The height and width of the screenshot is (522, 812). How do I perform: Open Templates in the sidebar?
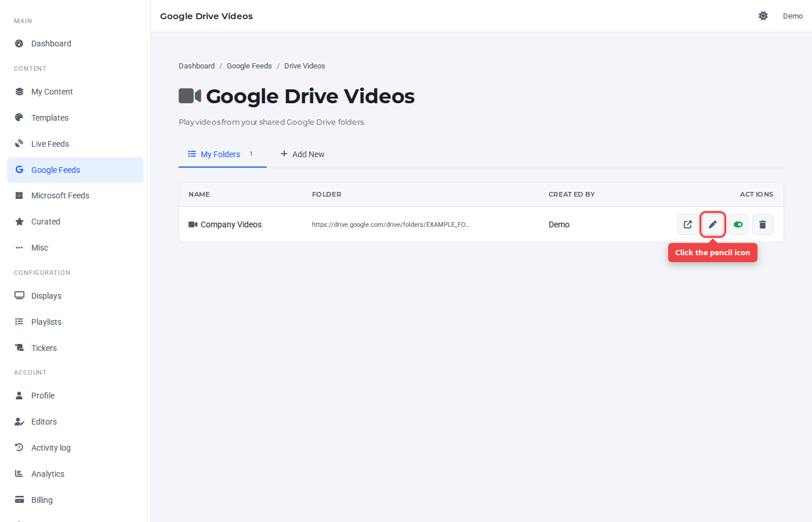tap(75, 118)
